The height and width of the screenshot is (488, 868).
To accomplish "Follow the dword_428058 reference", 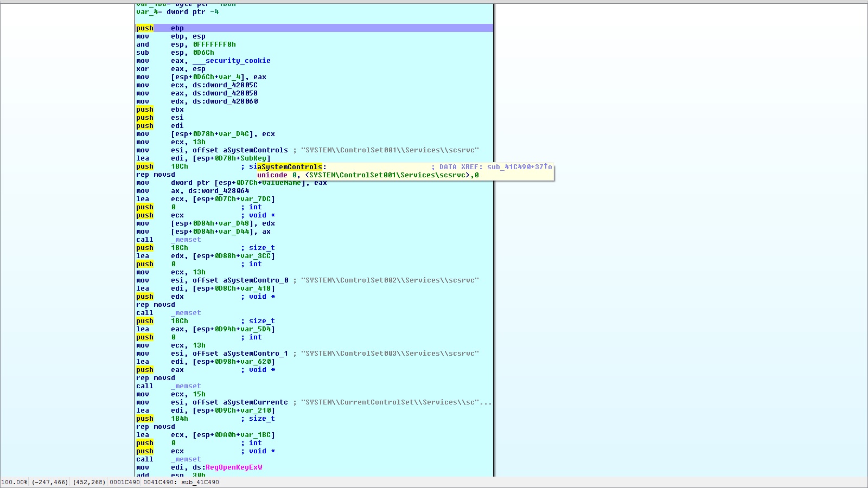I will click(x=232, y=93).
